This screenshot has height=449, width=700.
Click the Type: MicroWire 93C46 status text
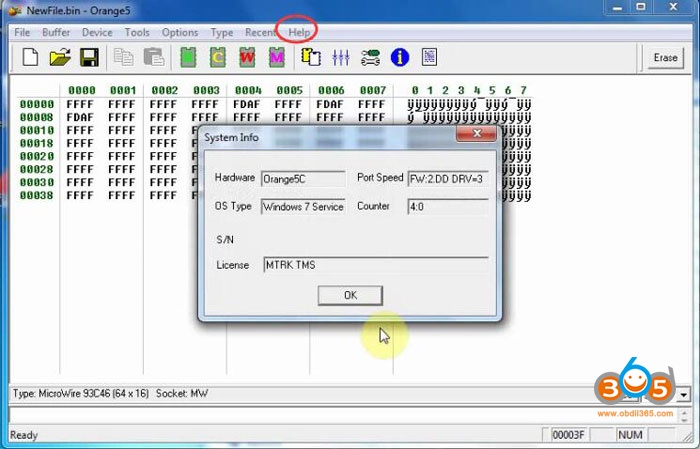pyautogui.click(x=81, y=394)
